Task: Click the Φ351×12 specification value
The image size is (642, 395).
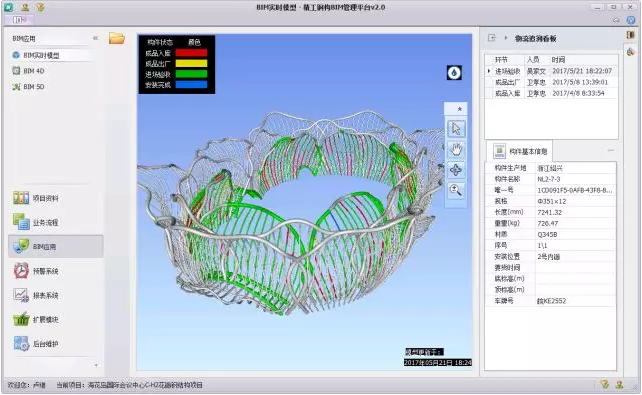Action: click(551, 201)
